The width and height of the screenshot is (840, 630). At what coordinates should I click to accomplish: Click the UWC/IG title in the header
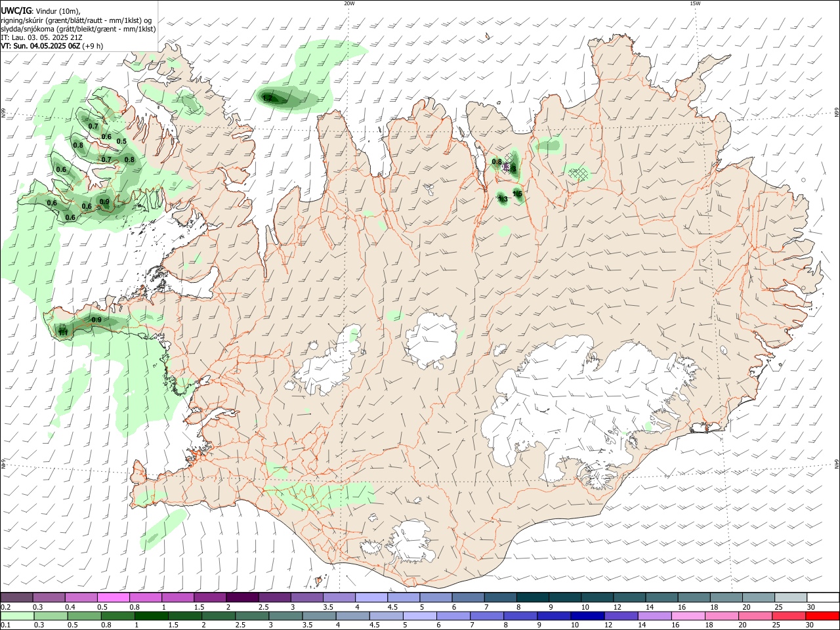[15, 11]
